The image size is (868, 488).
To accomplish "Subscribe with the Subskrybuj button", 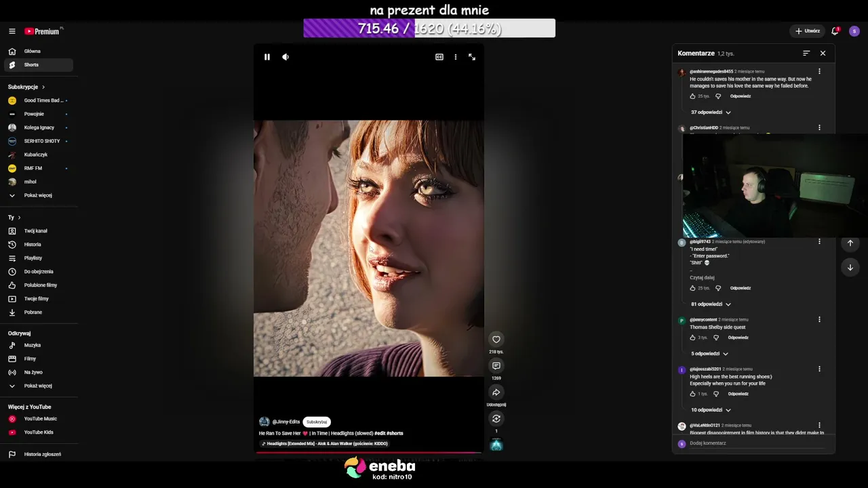I will (317, 422).
